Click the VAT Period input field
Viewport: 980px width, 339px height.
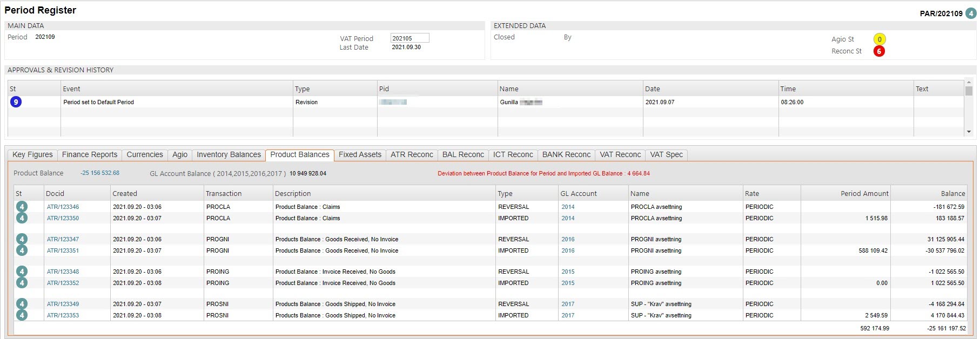410,38
